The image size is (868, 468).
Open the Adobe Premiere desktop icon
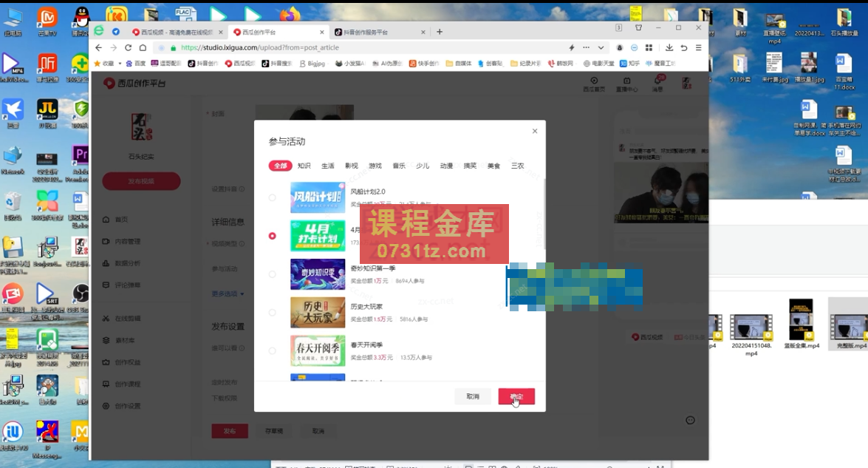pos(81,162)
